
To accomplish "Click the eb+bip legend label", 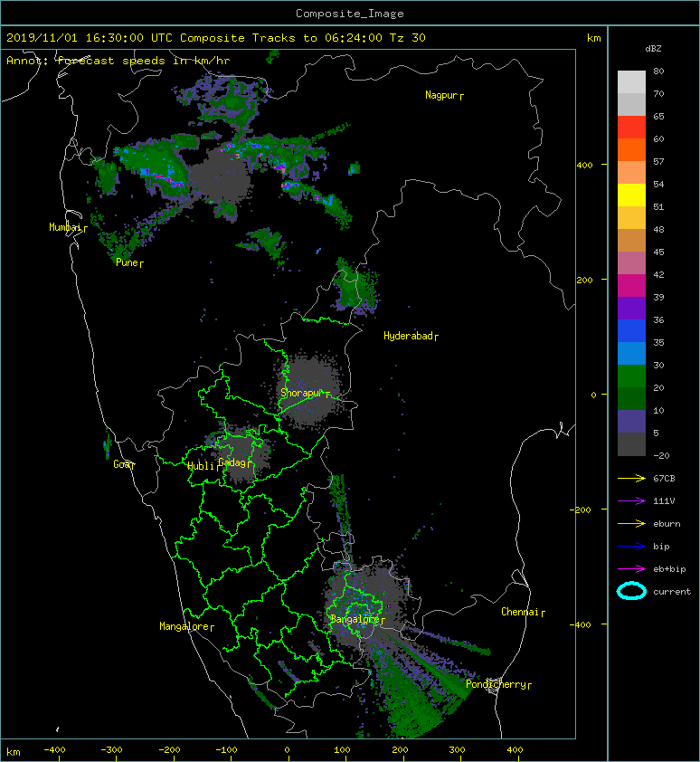I will (669, 569).
